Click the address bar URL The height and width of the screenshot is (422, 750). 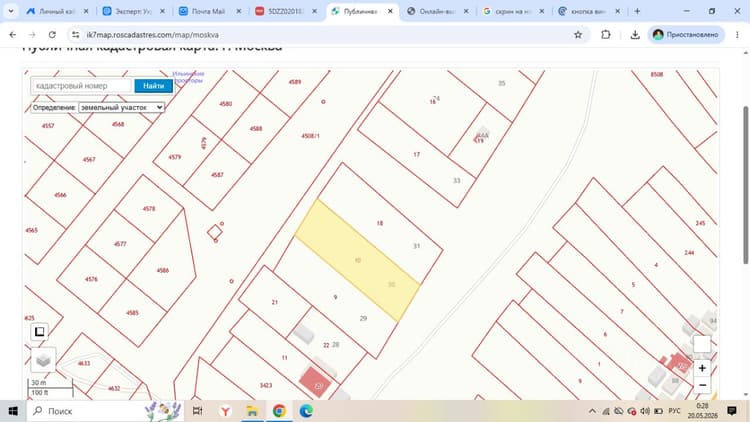[x=153, y=35]
